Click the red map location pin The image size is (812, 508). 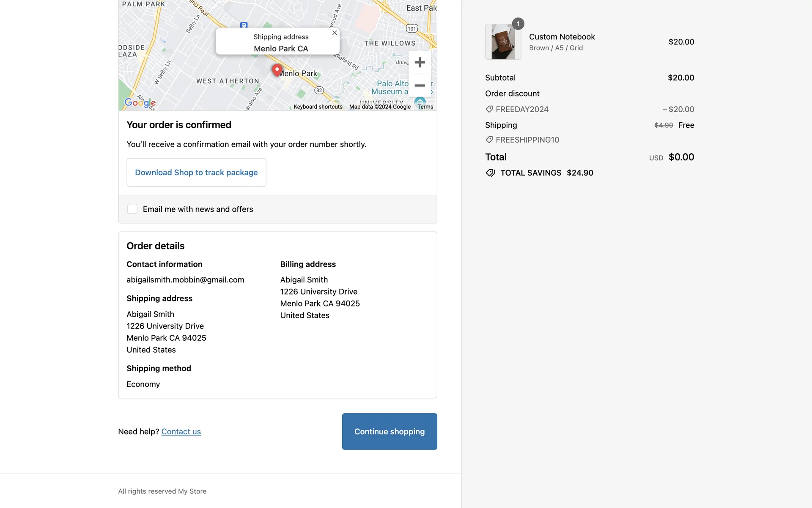pyautogui.click(x=277, y=70)
